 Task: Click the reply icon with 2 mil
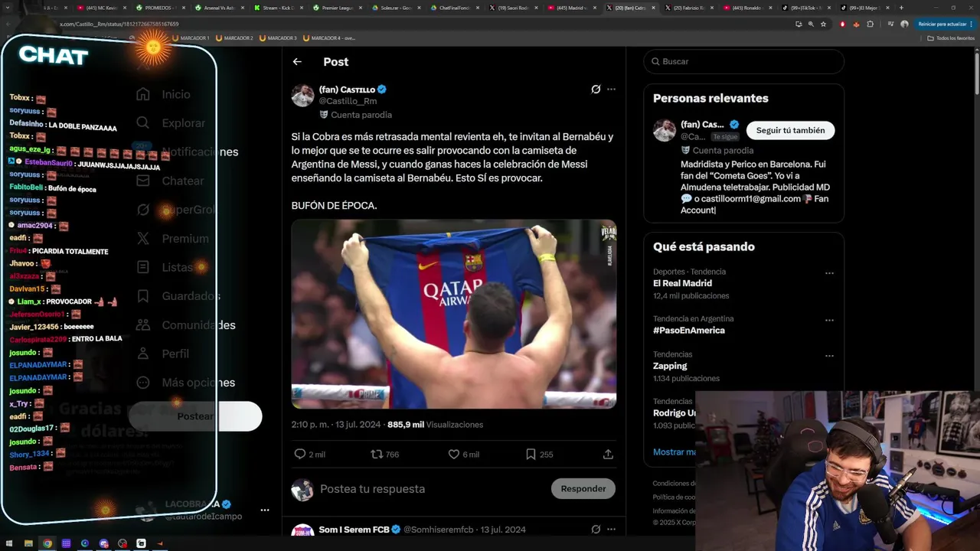pos(300,454)
